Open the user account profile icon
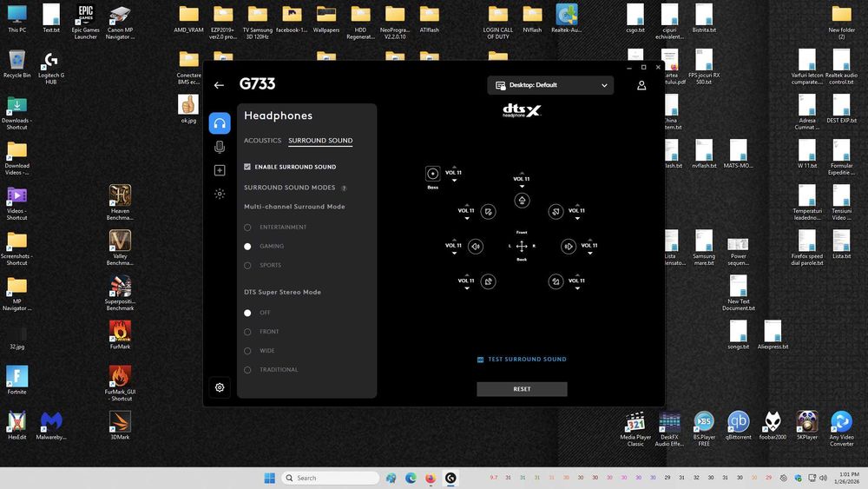This screenshot has width=868, height=489. point(641,85)
